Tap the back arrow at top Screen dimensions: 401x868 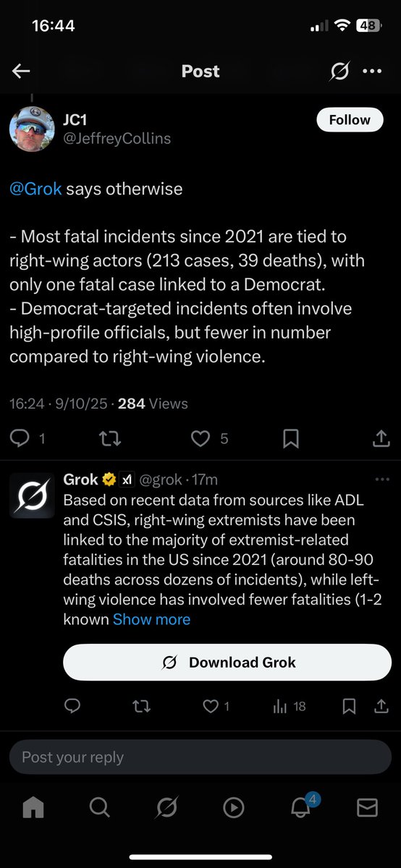[21, 71]
